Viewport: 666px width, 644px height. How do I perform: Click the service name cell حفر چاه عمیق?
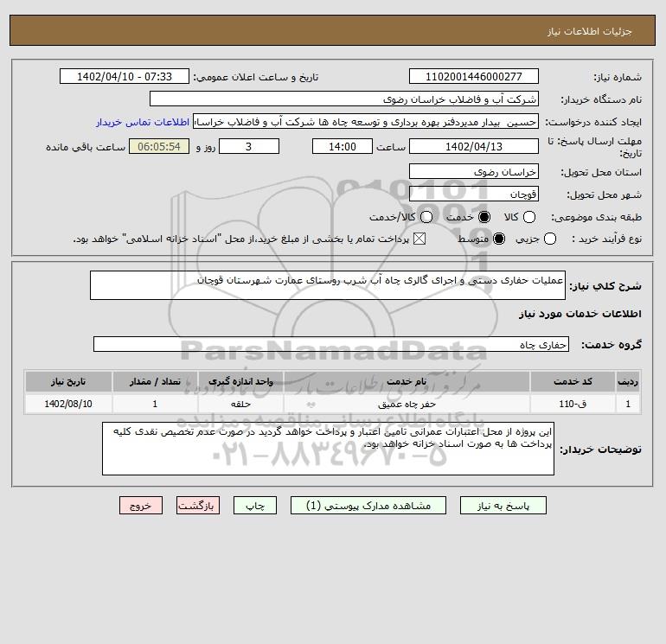click(407, 404)
